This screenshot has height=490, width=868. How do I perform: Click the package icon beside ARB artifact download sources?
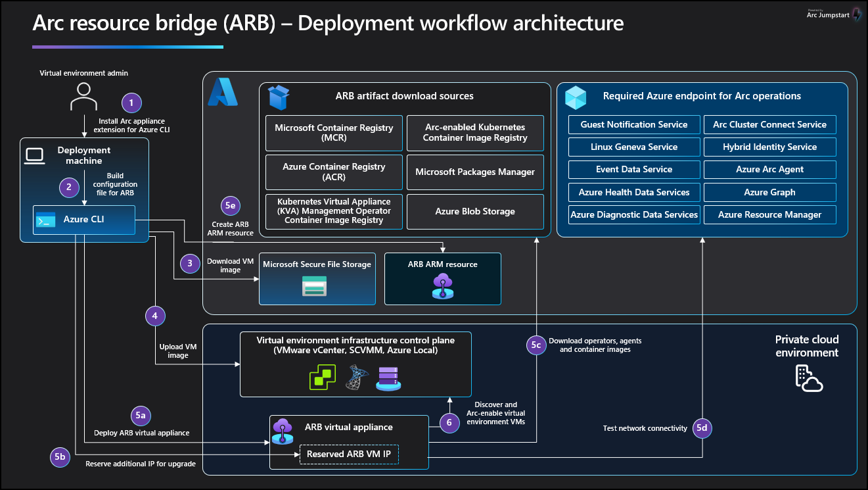[x=279, y=96]
